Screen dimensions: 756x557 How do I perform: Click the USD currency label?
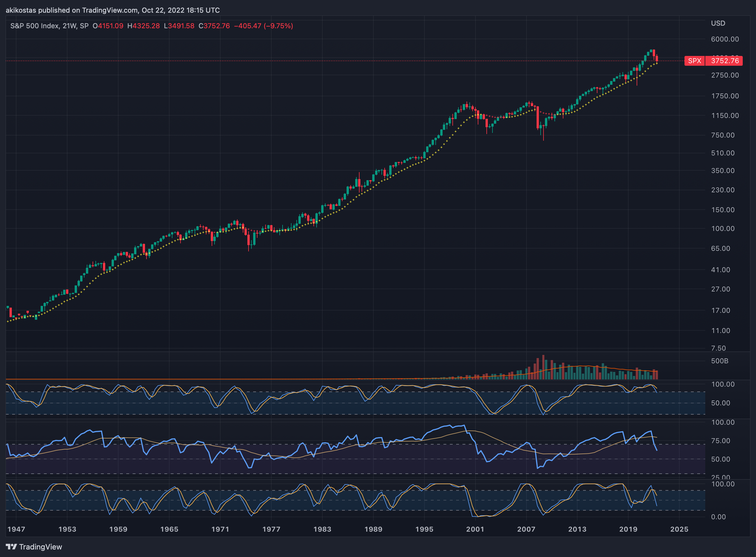click(x=718, y=23)
